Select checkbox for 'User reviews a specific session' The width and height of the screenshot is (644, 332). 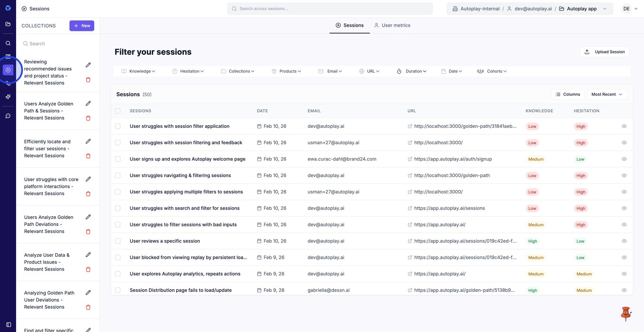pos(118,241)
